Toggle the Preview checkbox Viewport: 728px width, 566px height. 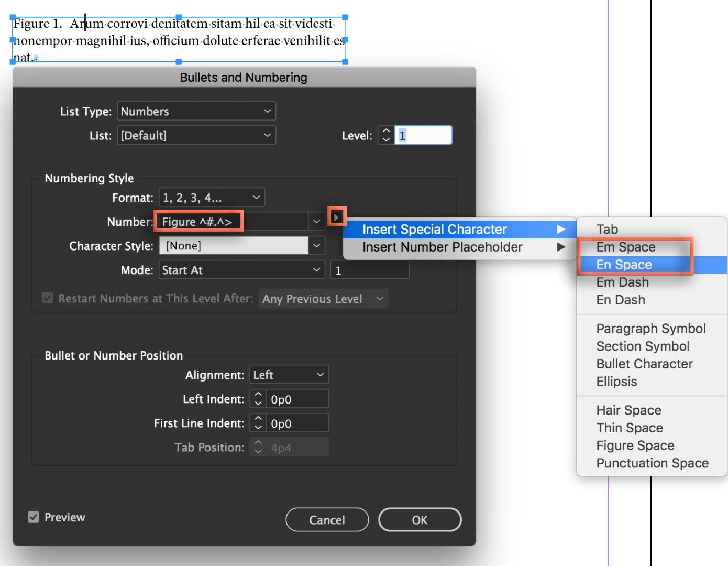pos(34,517)
